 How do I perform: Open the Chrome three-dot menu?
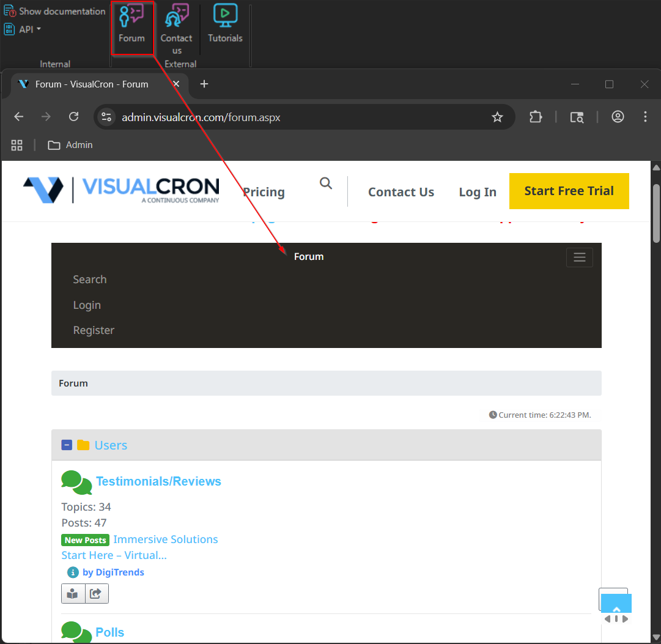click(645, 117)
